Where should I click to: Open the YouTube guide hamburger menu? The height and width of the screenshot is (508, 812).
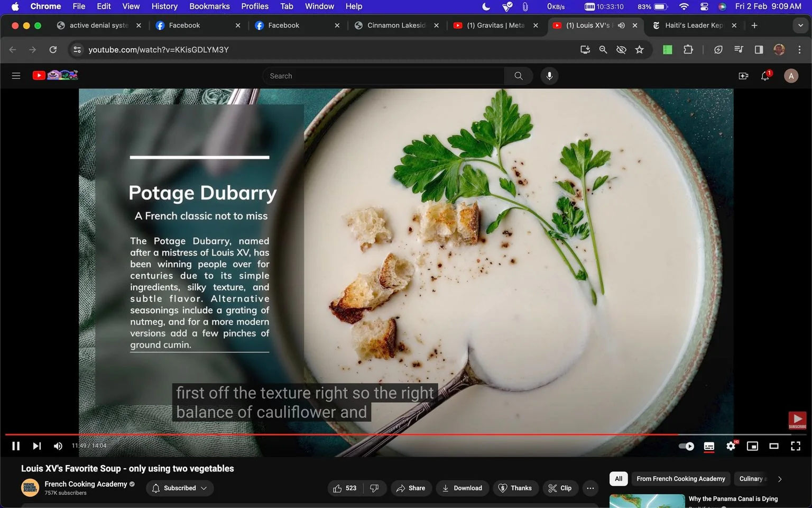(16, 76)
